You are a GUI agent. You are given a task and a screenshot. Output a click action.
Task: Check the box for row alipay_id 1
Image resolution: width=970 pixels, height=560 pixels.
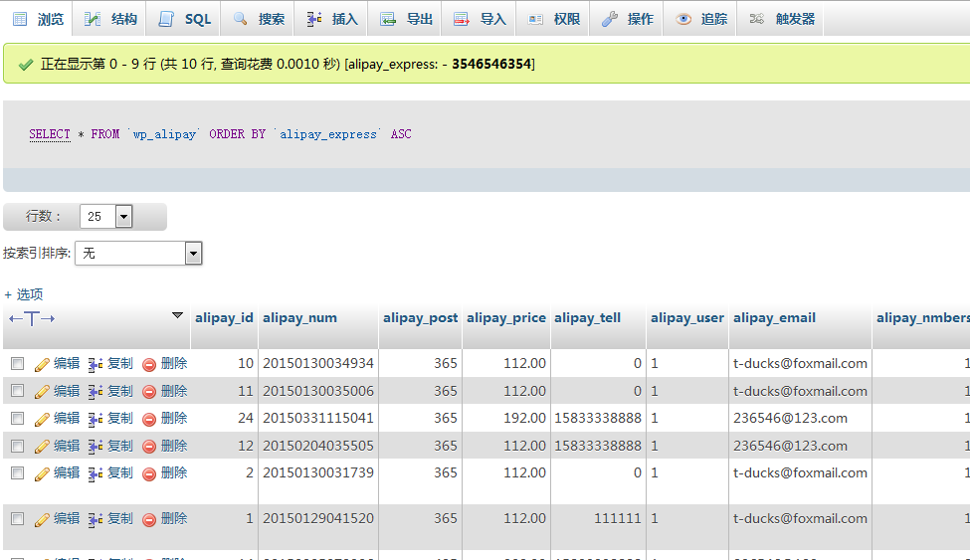pos(17,519)
